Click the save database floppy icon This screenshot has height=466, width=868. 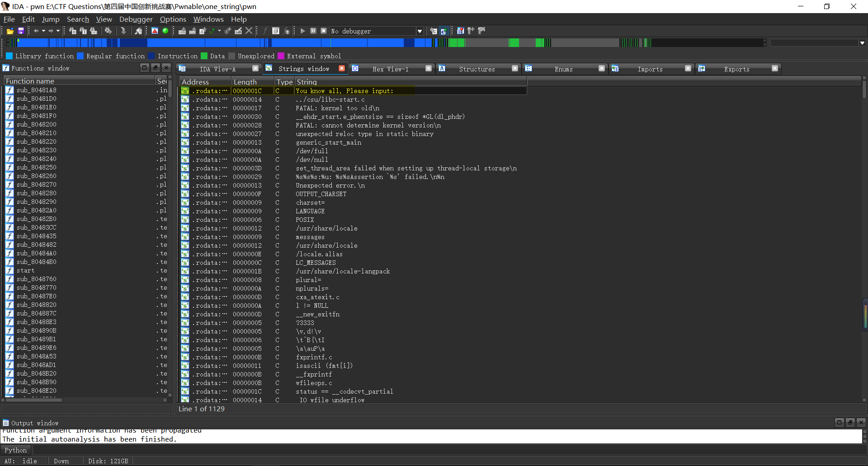point(21,31)
